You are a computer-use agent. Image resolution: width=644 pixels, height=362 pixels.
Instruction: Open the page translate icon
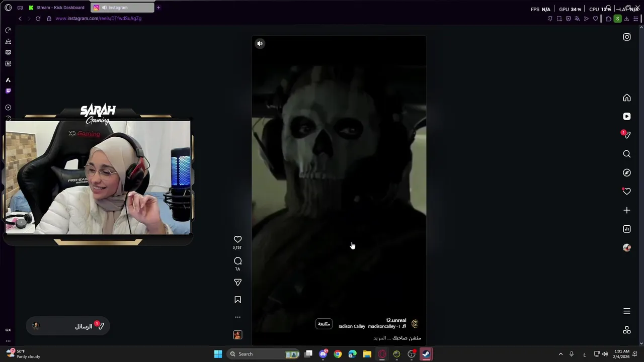[577, 19]
